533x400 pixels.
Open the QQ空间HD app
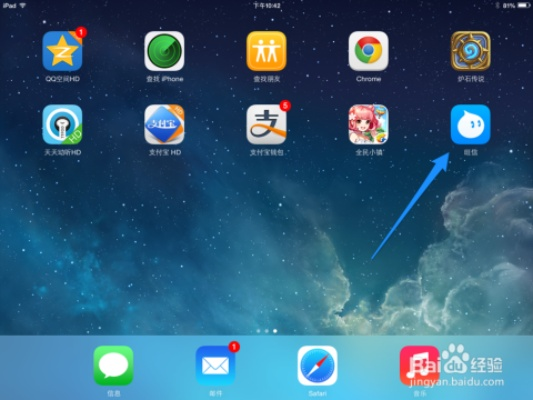click(x=62, y=51)
